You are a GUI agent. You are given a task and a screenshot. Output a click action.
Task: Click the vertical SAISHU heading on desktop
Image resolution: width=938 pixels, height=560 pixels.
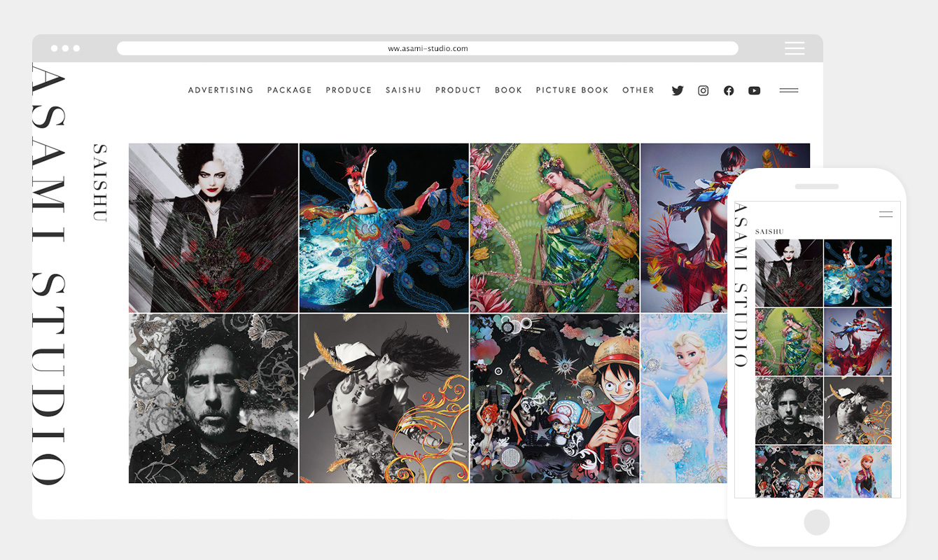click(x=100, y=183)
